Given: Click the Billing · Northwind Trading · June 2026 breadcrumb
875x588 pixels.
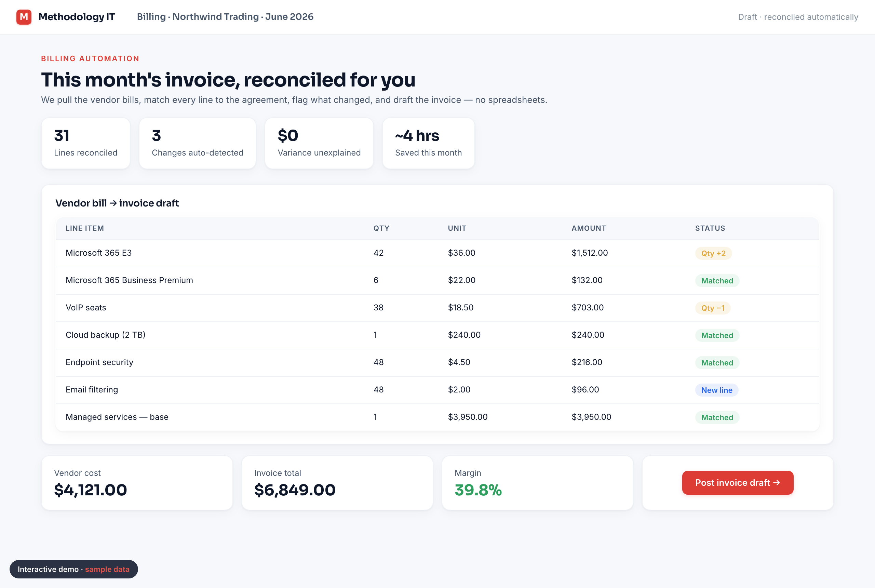Looking at the screenshot, I should pos(225,17).
